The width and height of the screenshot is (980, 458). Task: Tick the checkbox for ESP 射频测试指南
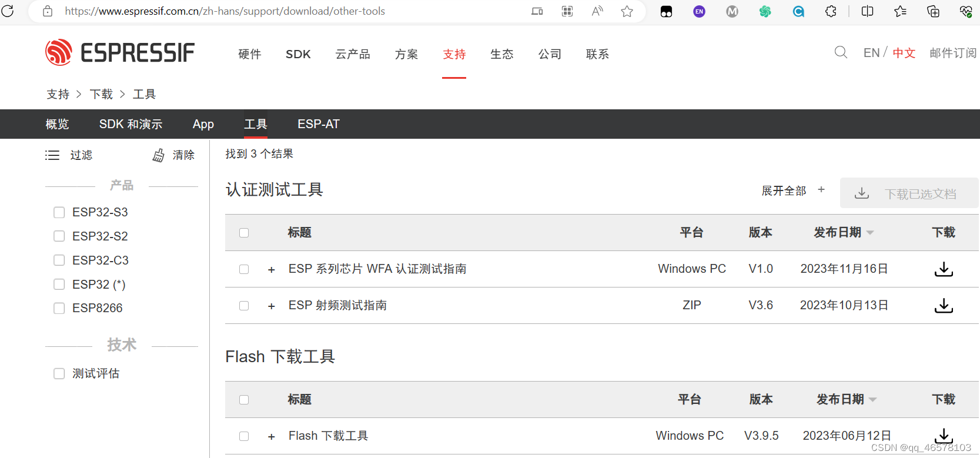tap(244, 306)
